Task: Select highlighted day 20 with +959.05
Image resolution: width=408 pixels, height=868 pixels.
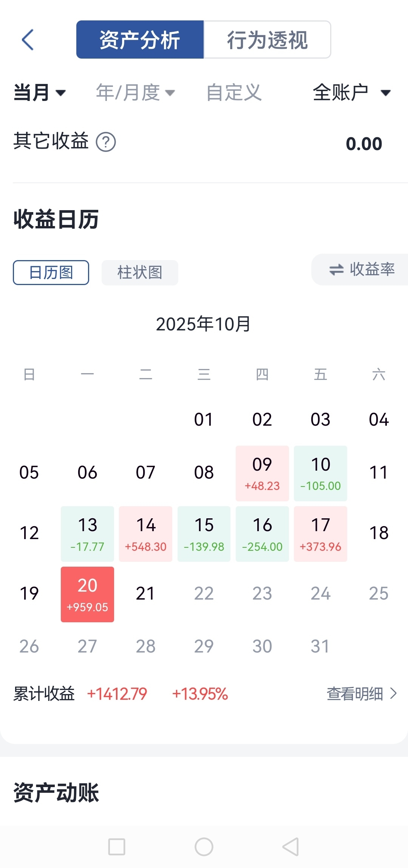Action: [87, 594]
